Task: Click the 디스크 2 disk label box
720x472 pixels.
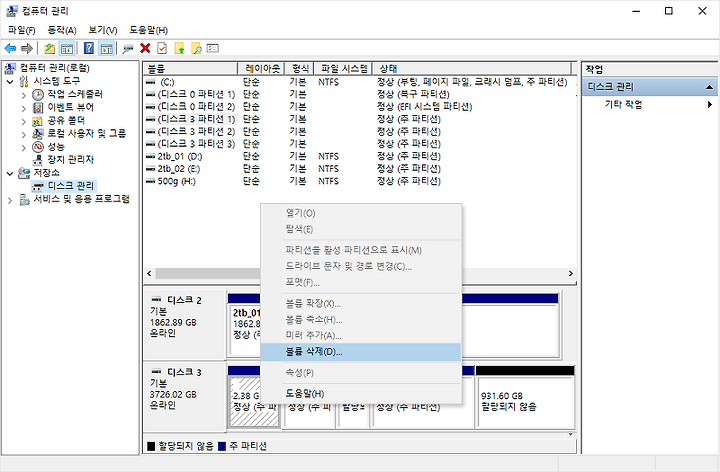Action: tap(185, 324)
